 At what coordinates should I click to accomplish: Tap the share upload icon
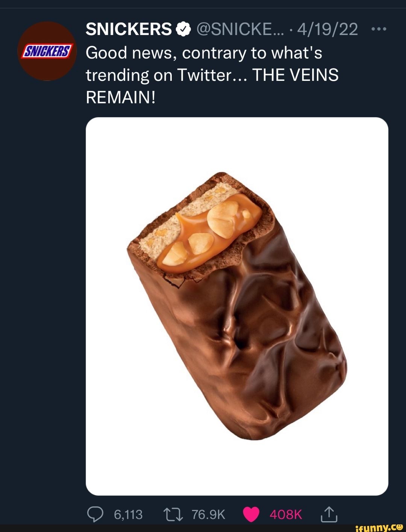click(329, 514)
